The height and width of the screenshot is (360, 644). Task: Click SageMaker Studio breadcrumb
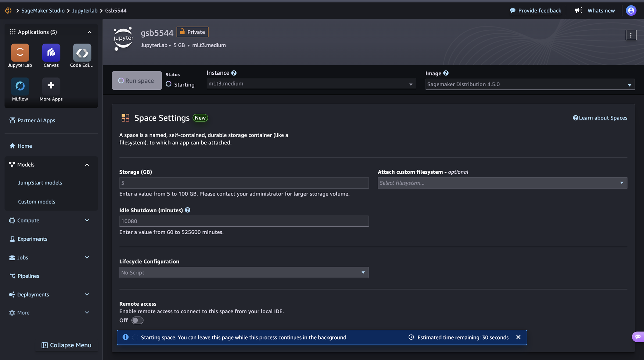click(x=43, y=10)
